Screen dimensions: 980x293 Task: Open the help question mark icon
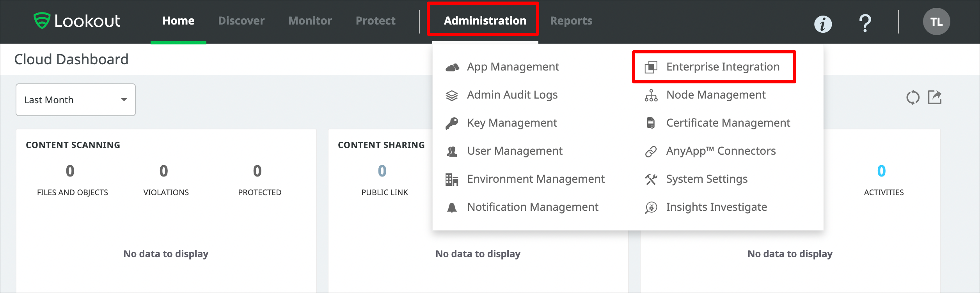(865, 23)
